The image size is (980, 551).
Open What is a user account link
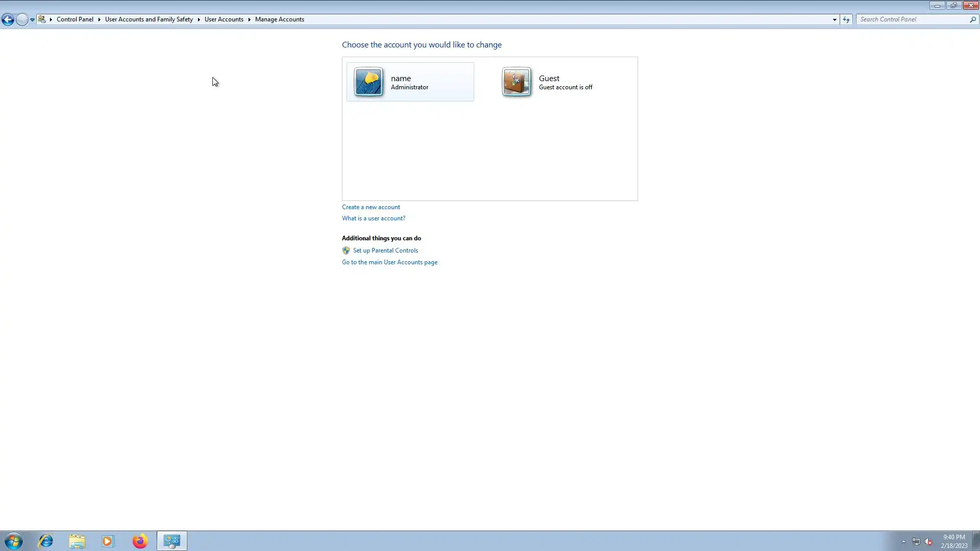pyautogui.click(x=373, y=218)
